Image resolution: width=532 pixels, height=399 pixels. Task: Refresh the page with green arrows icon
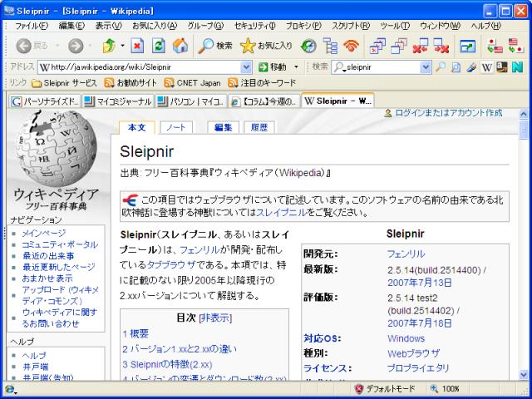pos(159,46)
